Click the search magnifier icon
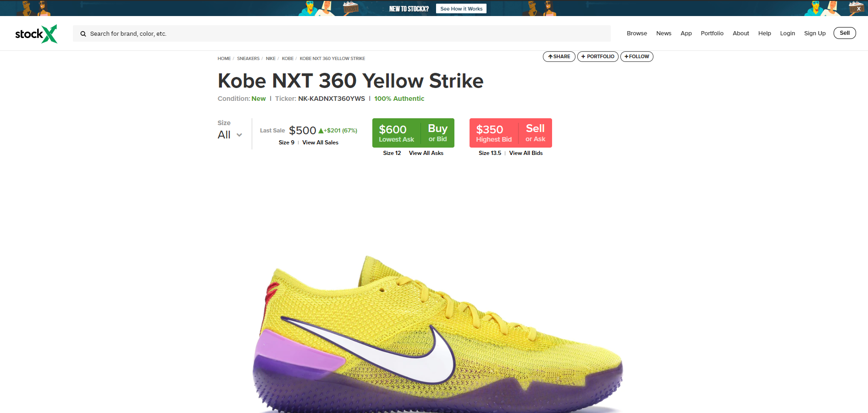 (83, 34)
